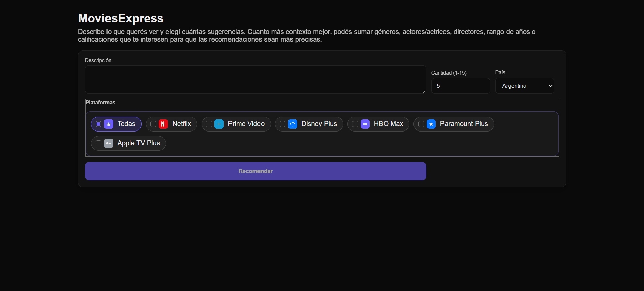
Task: Click the Apple TV Plus label text
Action: click(139, 143)
